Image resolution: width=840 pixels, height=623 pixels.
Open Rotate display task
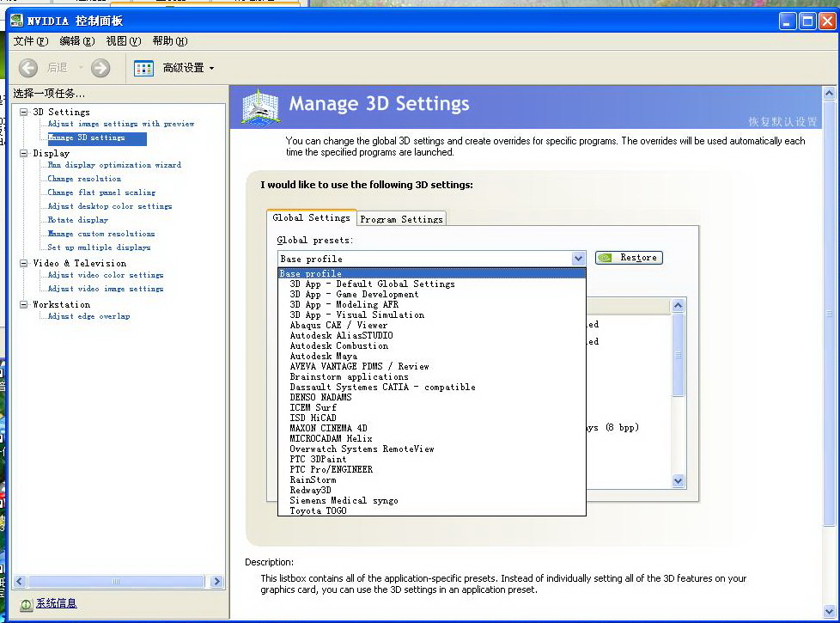(x=77, y=220)
